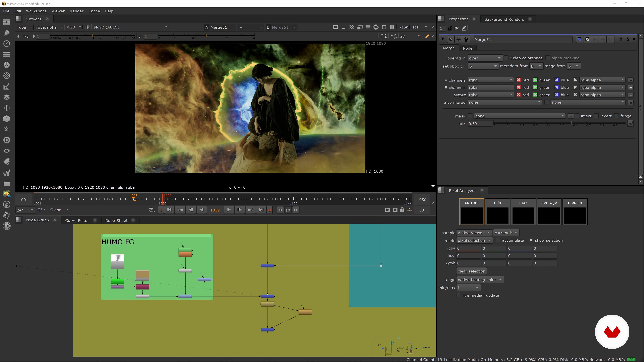Toggle viewer ROI dashed rectangle icon
644x362 pixels.
384,36
